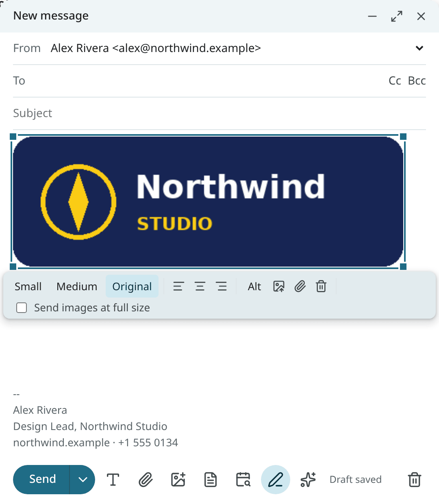This screenshot has width=439, height=504.
Task: Expand the From address dropdown
Action: click(x=419, y=48)
